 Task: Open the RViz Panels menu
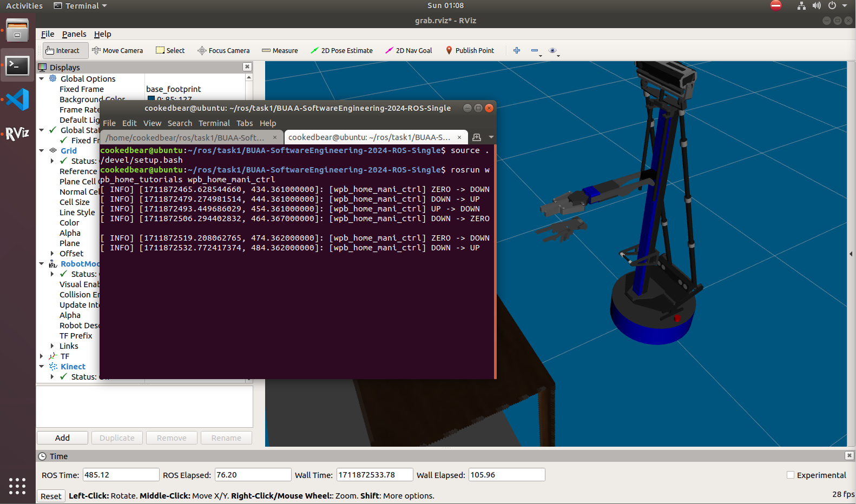click(74, 34)
